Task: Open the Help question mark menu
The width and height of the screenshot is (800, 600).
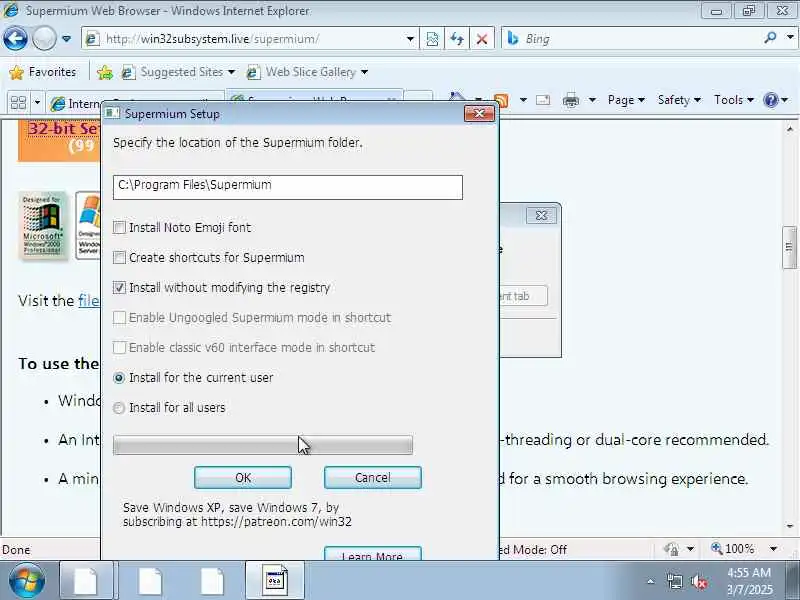Action: click(776, 100)
